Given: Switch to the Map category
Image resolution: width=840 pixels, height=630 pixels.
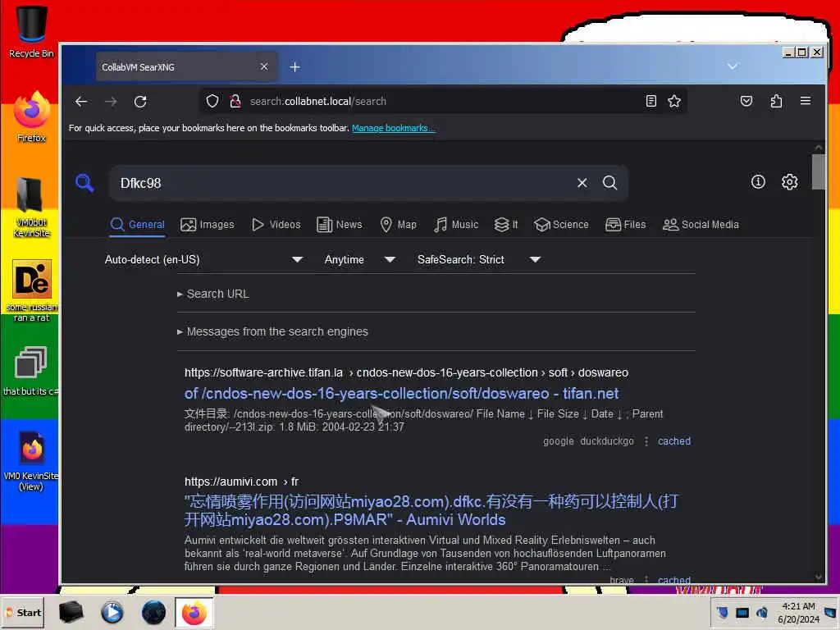Looking at the screenshot, I should click(398, 225).
